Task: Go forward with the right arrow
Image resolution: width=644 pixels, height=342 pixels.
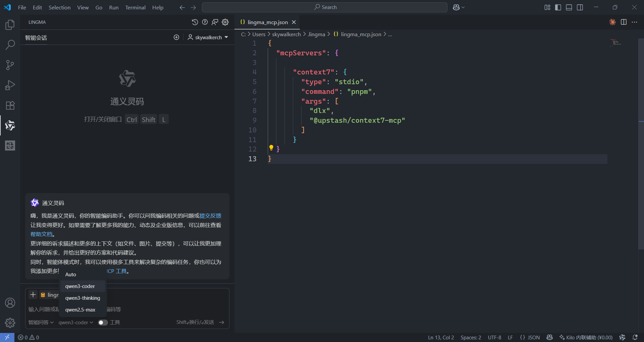Action: [x=193, y=7]
